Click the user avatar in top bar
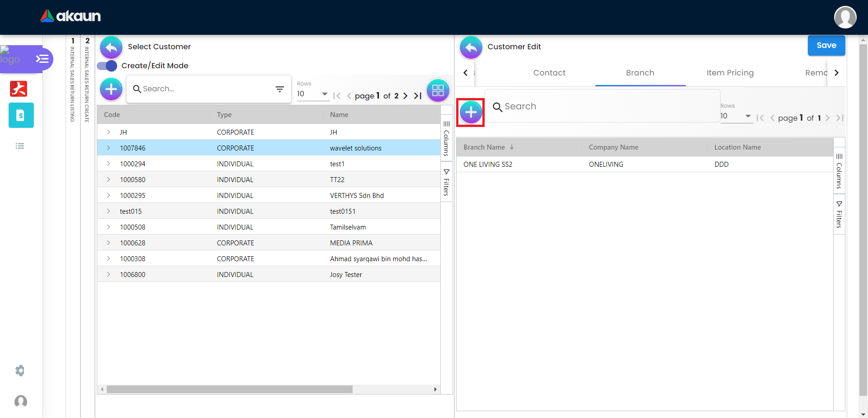The width and height of the screenshot is (868, 418). 844,17
